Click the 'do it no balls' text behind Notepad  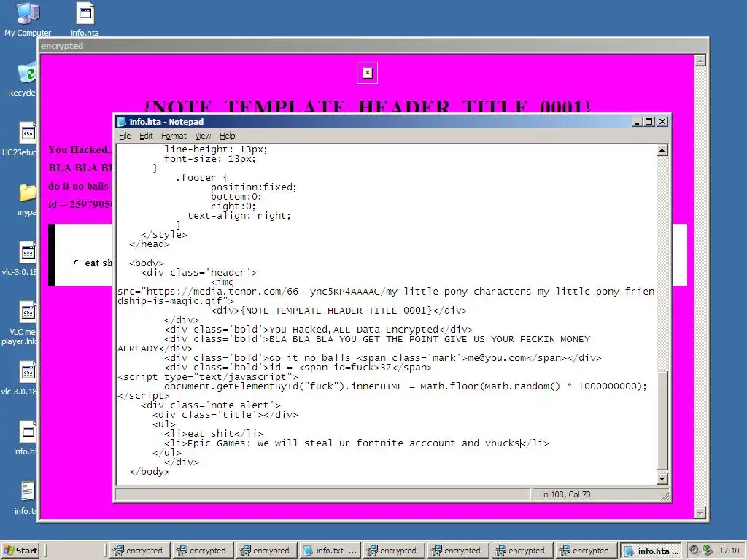78,186
